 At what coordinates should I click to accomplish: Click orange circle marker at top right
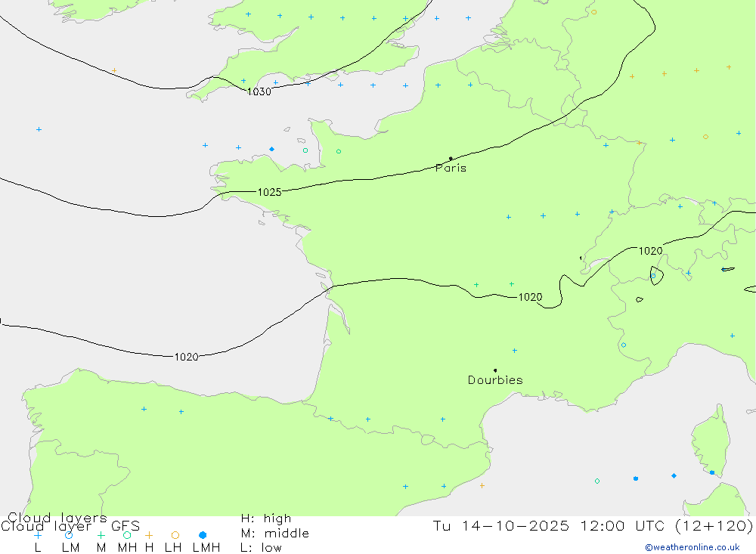[594, 12]
